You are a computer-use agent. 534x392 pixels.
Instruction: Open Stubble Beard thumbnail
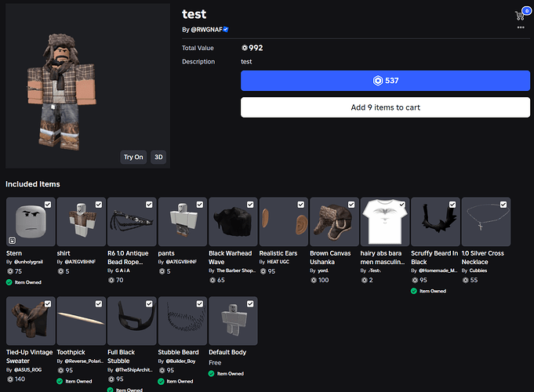click(x=183, y=321)
